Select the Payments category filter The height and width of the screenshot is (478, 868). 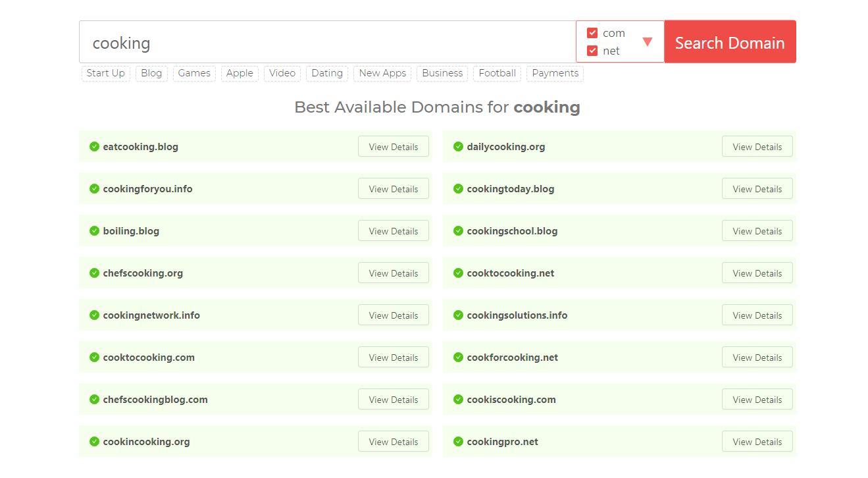click(x=554, y=73)
